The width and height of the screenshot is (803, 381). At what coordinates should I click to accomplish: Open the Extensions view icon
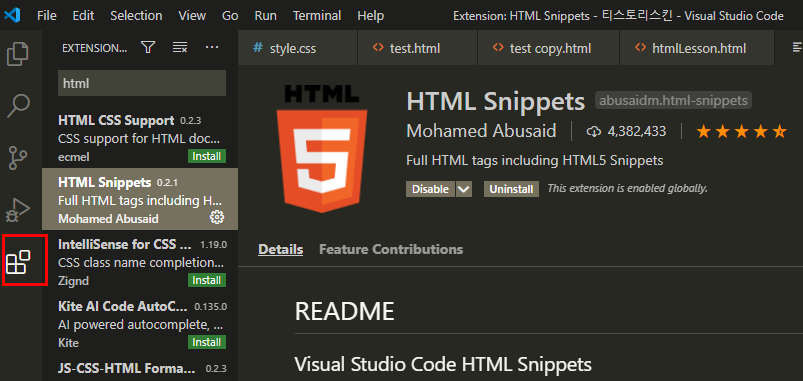tap(18, 262)
